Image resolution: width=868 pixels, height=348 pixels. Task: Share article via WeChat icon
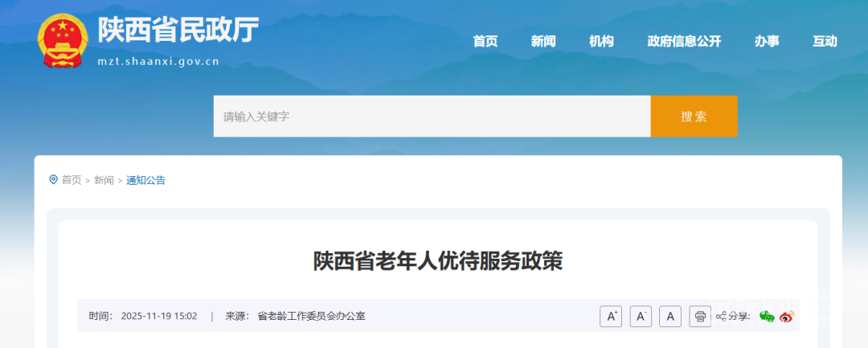767,317
